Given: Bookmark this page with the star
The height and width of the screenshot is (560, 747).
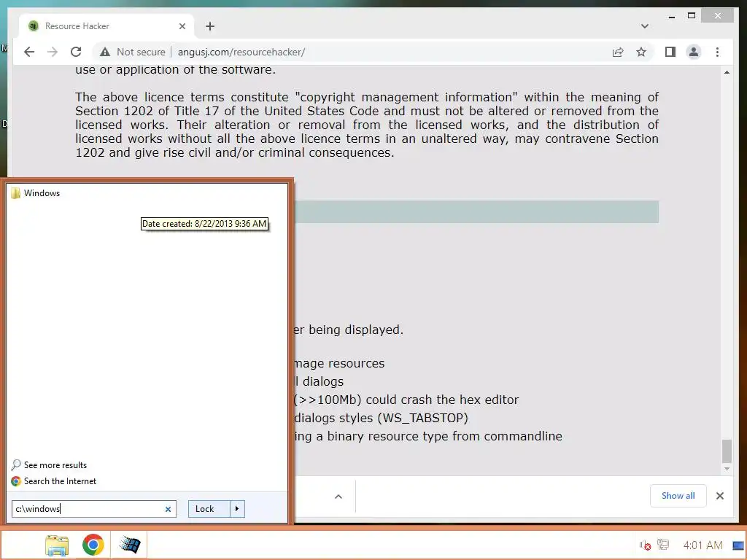Looking at the screenshot, I should (641, 52).
